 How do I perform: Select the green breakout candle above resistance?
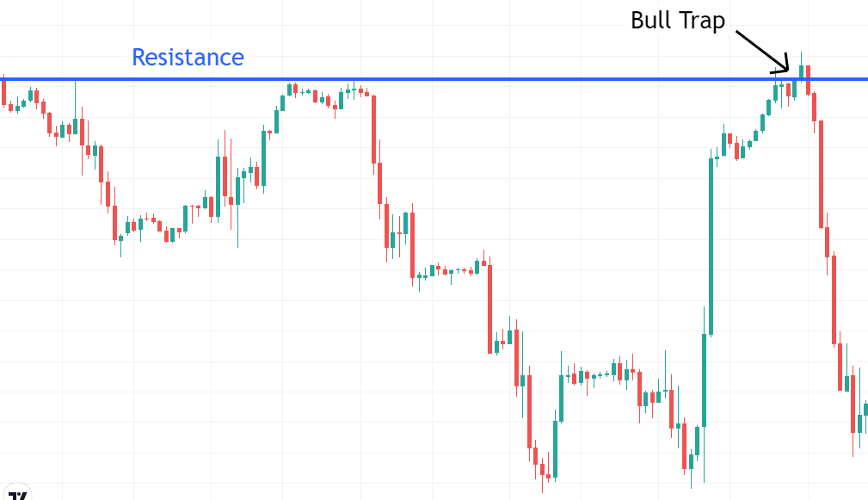click(802, 72)
